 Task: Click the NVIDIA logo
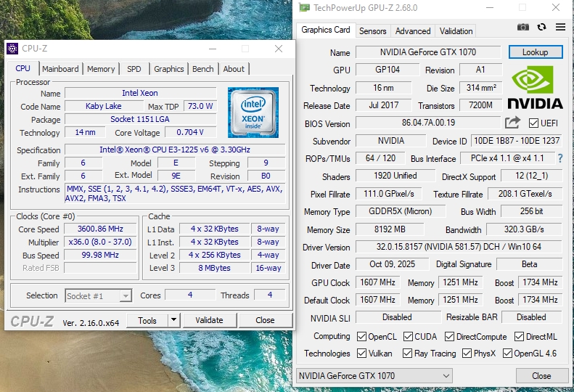click(x=536, y=88)
